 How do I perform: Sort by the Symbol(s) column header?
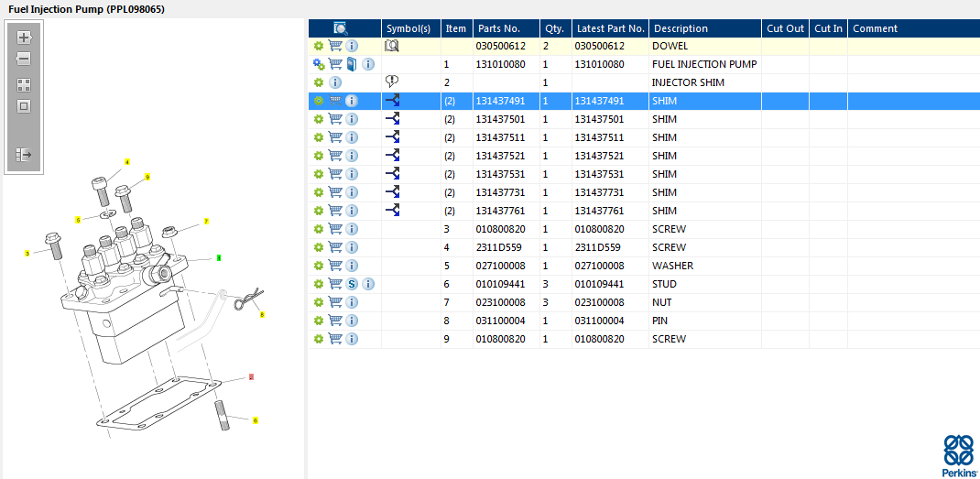(411, 28)
